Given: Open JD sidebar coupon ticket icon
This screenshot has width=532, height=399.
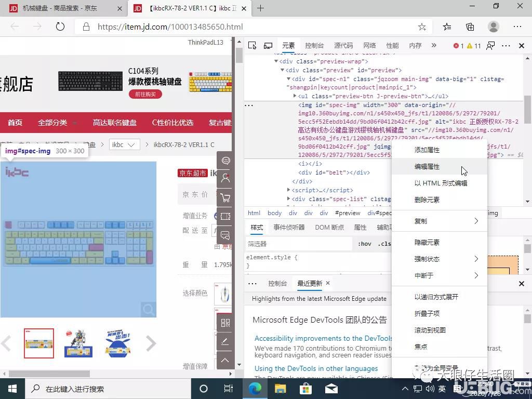Looking at the screenshot, I should tap(225, 216).
